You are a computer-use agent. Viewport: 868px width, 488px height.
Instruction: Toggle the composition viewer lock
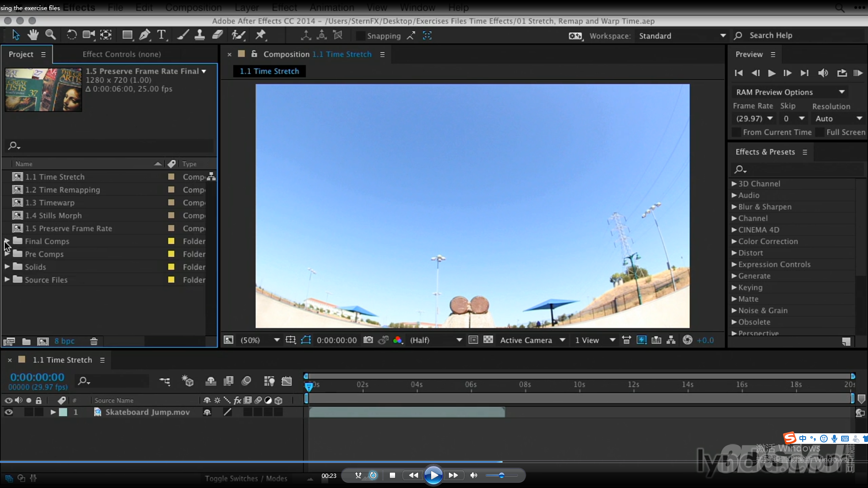(254, 54)
